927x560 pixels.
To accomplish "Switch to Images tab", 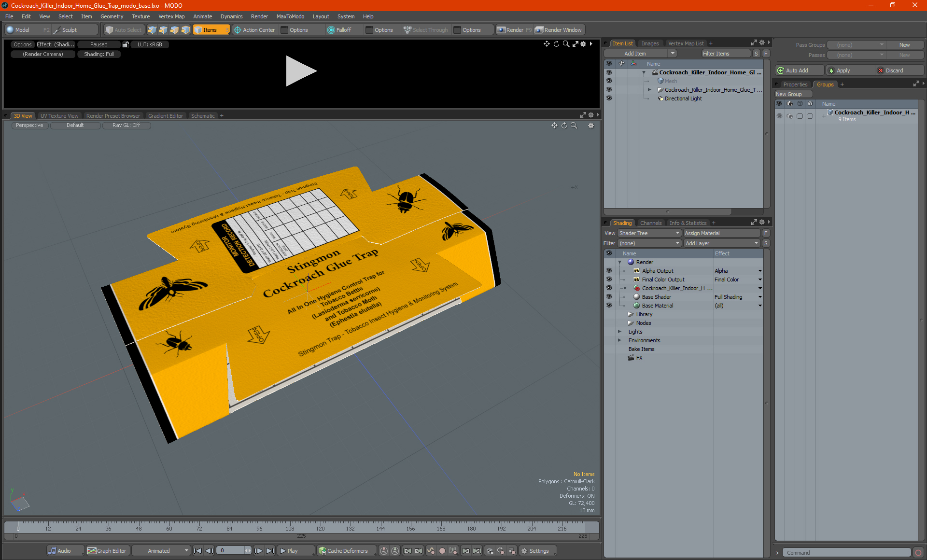I will click(x=650, y=43).
